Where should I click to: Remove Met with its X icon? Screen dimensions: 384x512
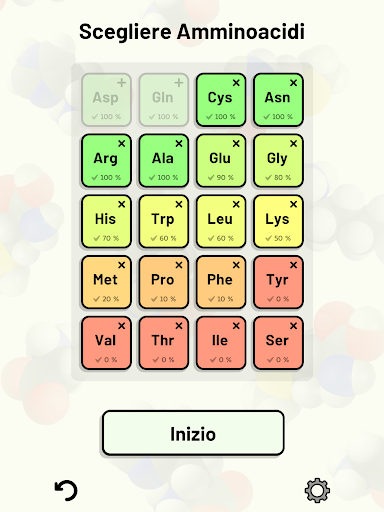coord(122,265)
